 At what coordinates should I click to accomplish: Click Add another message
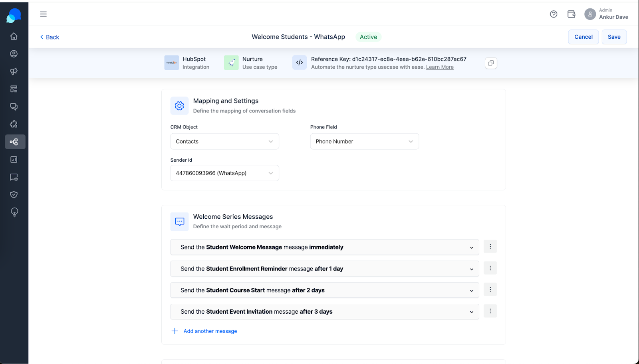coord(204,331)
